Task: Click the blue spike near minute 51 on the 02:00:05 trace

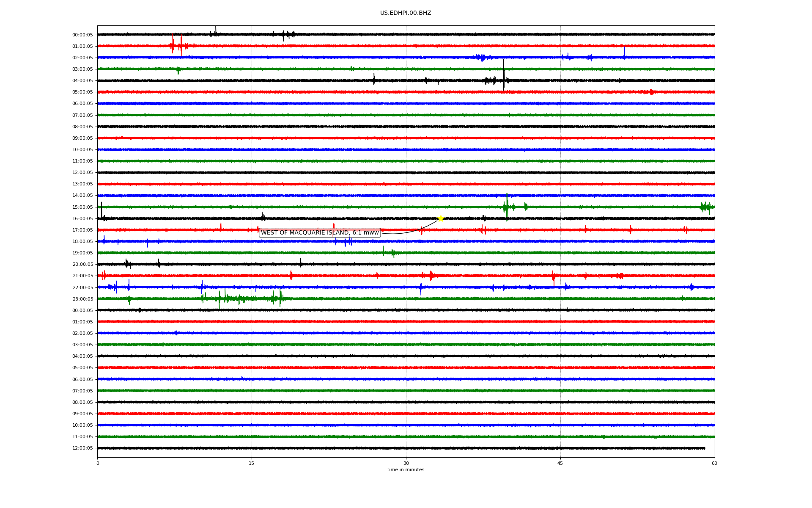Action: point(624,52)
